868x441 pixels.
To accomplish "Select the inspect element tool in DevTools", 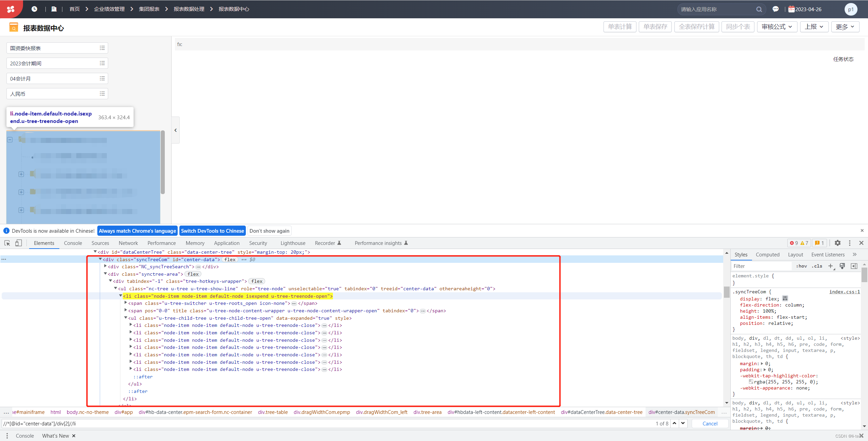I will (x=7, y=243).
